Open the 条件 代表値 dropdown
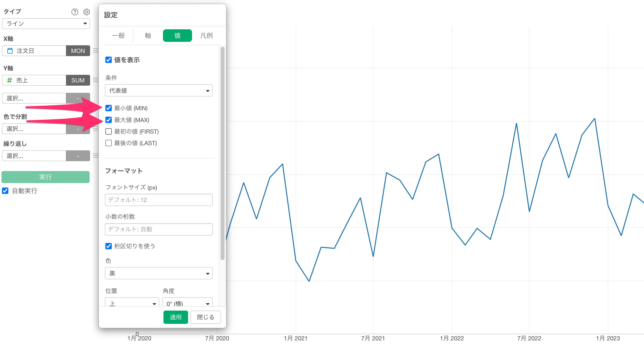Viewport: 644px width, 347px height. (x=159, y=91)
